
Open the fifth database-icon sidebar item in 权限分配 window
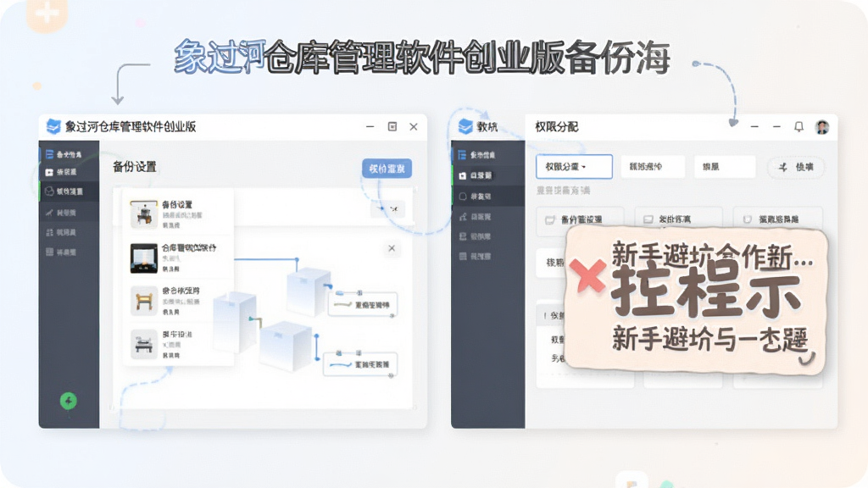click(x=487, y=236)
